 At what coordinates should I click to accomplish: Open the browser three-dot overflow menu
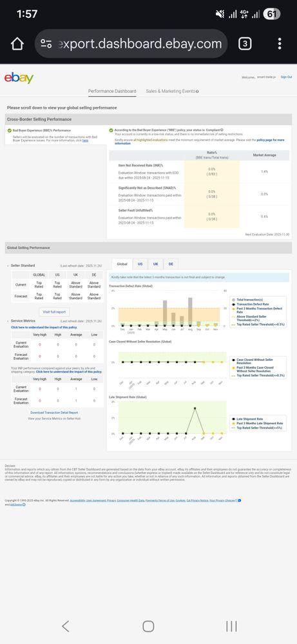[280, 44]
